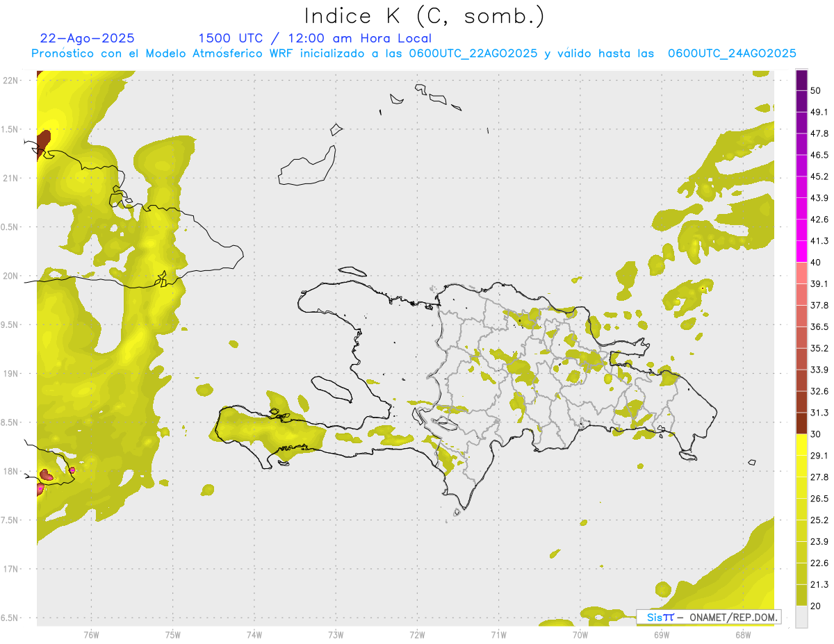Click the color scale value 35.2
The height and width of the screenshot is (644, 834).
coord(820,348)
